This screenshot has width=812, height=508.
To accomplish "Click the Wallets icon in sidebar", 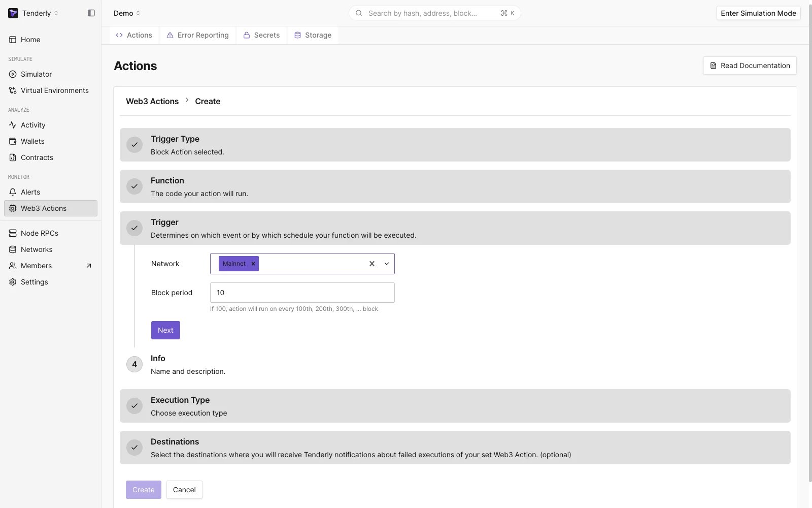I will [x=13, y=141].
